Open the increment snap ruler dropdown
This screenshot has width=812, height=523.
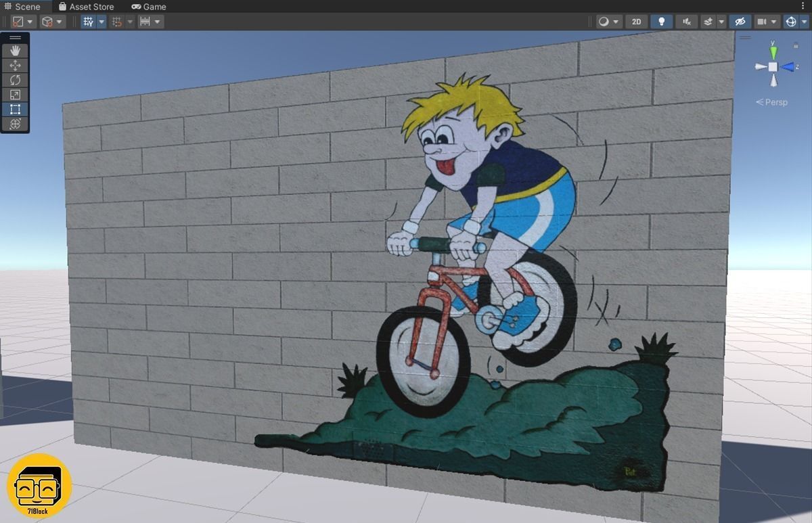[x=150, y=22]
